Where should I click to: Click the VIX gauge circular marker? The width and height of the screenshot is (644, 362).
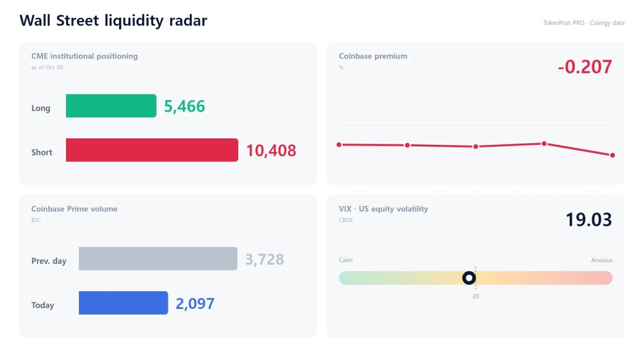point(469,278)
